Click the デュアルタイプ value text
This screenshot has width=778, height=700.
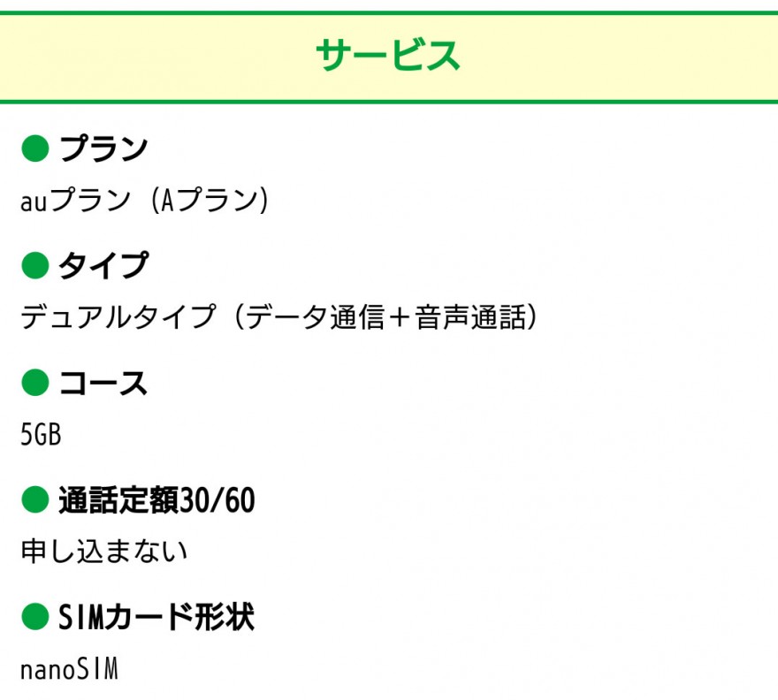118,317
